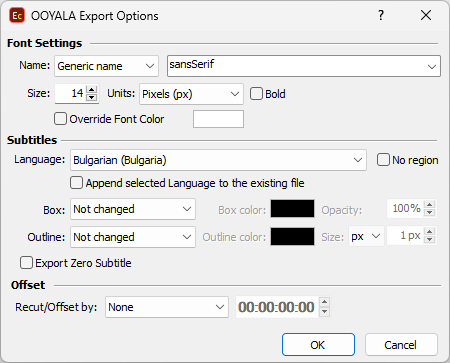Decrease font size with down arrow

tap(91, 97)
